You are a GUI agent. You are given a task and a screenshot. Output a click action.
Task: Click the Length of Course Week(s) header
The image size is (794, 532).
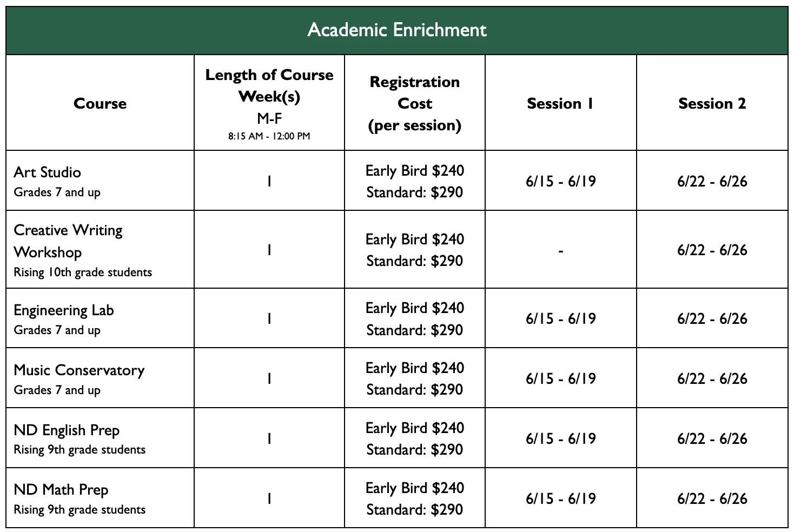click(x=269, y=85)
